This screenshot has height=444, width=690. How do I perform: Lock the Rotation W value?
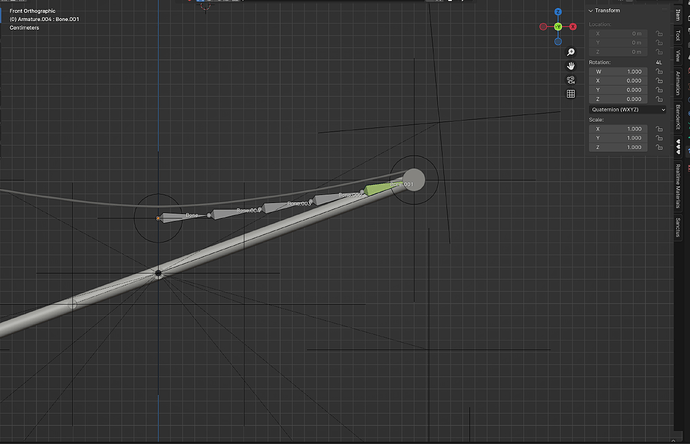(659, 71)
